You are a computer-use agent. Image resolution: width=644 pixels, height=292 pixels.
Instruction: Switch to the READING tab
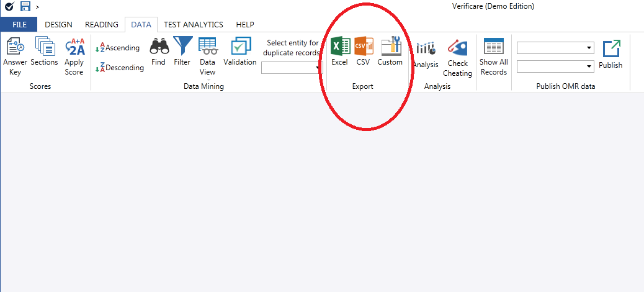[x=102, y=25]
